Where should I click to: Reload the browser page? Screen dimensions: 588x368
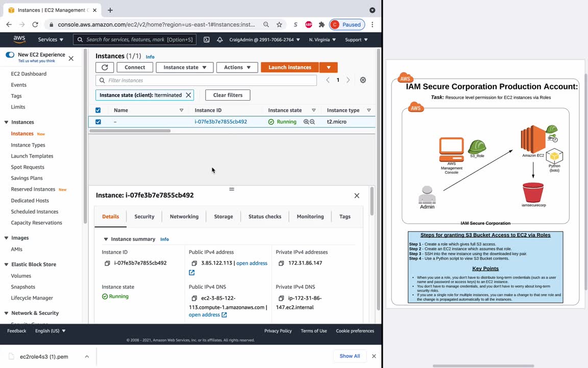click(x=35, y=25)
